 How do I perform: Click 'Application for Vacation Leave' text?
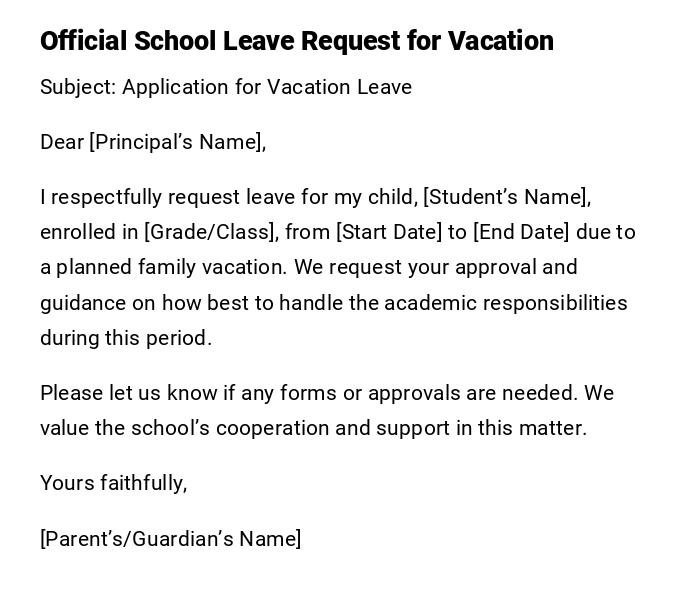click(267, 87)
